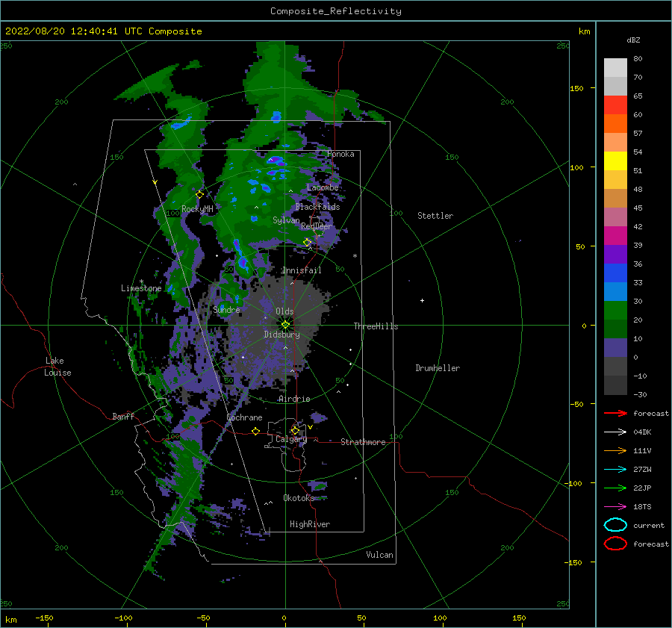Click the Innisfail town label
The width and height of the screenshot is (672, 628).
[302, 270]
